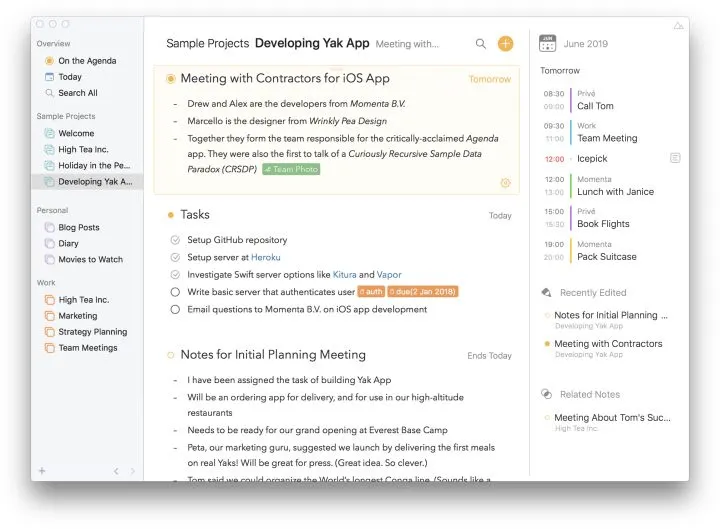Go forward with the sidebar right arrow
Viewport: 720px width, 529px height.
(132, 471)
